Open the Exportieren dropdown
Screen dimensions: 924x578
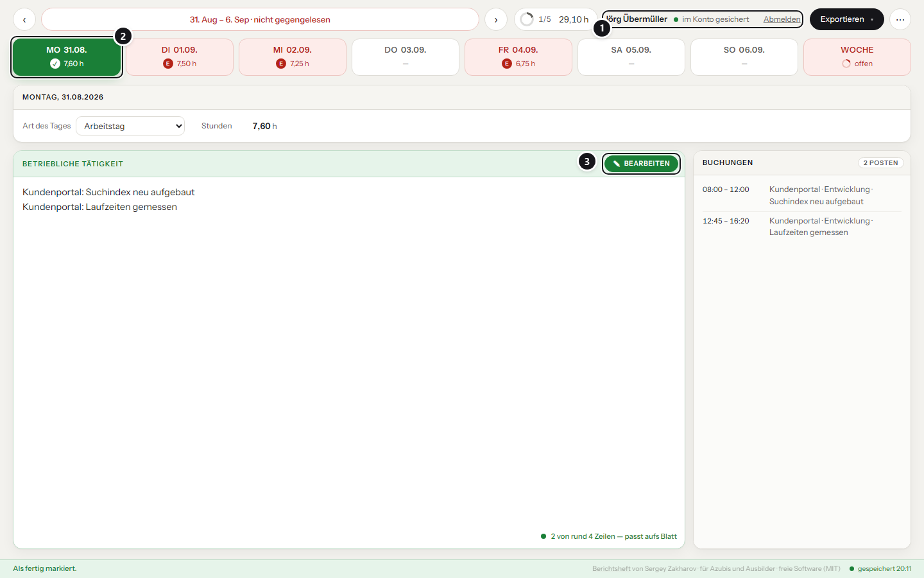tap(846, 19)
